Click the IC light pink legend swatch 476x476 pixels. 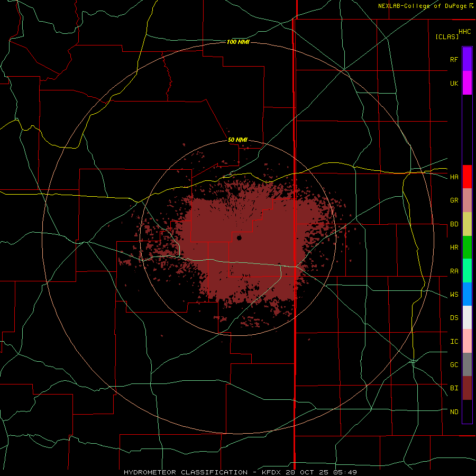click(x=467, y=341)
